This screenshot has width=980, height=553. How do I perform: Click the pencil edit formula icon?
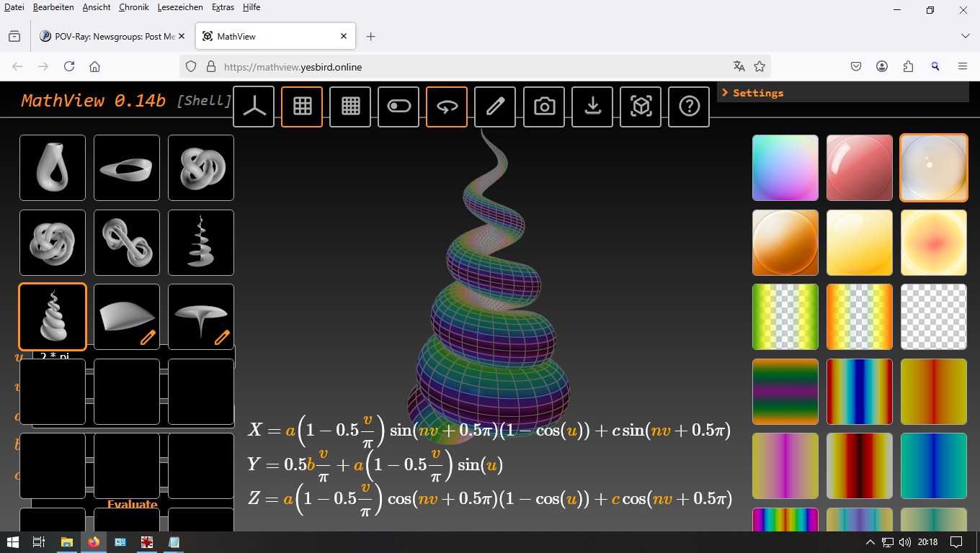click(495, 107)
